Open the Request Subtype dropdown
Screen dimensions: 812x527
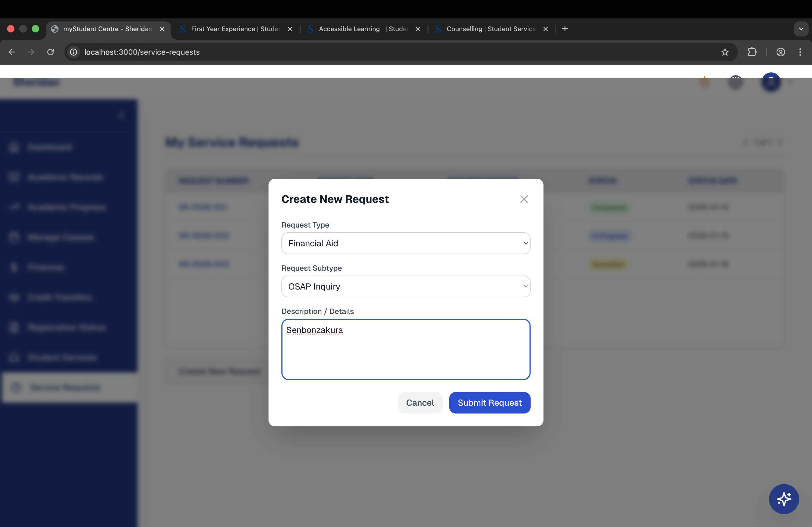tap(405, 286)
